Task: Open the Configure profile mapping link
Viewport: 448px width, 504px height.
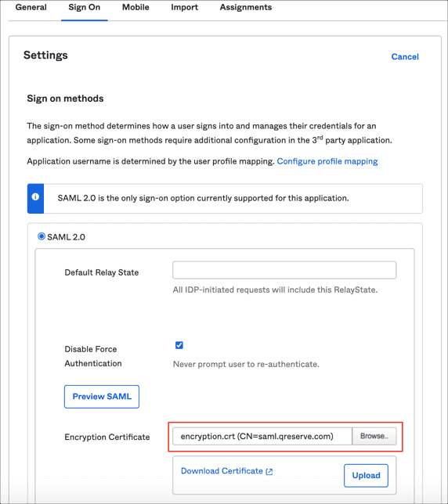Action: click(x=327, y=161)
